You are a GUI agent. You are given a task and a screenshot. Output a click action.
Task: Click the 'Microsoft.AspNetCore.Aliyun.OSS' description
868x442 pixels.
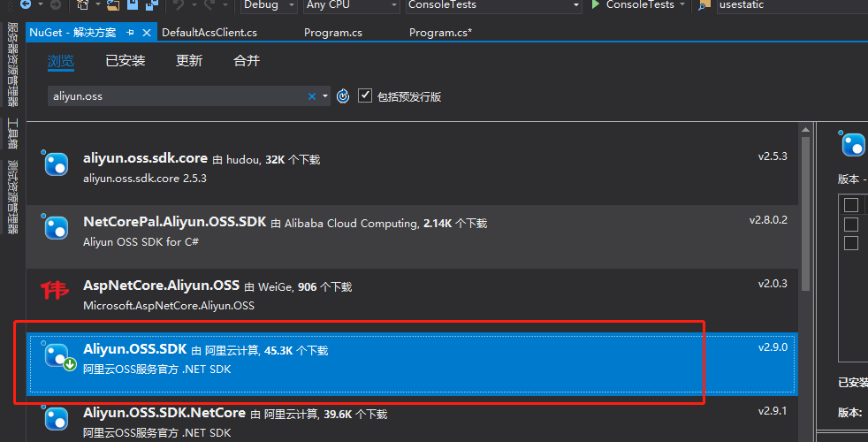(168, 306)
